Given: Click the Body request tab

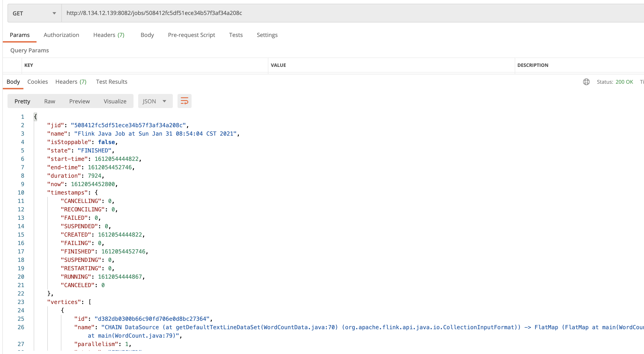Looking at the screenshot, I should (147, 34).
